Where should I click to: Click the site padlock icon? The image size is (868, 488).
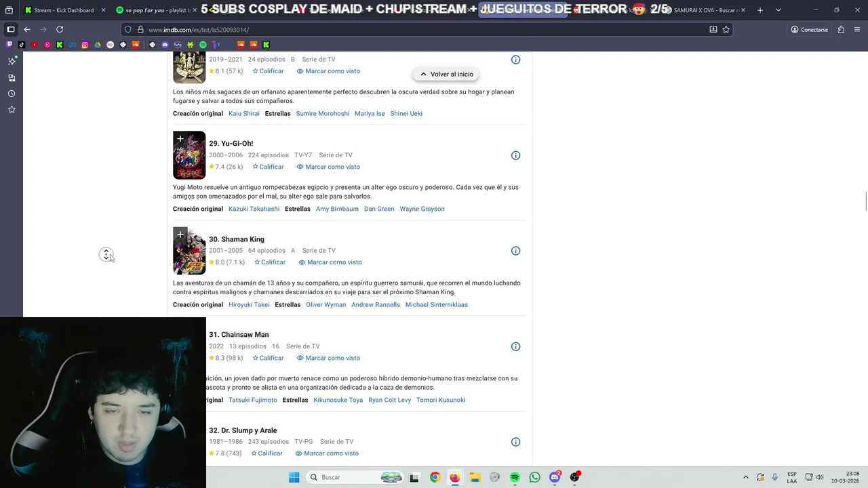click(x=140, y=30)
